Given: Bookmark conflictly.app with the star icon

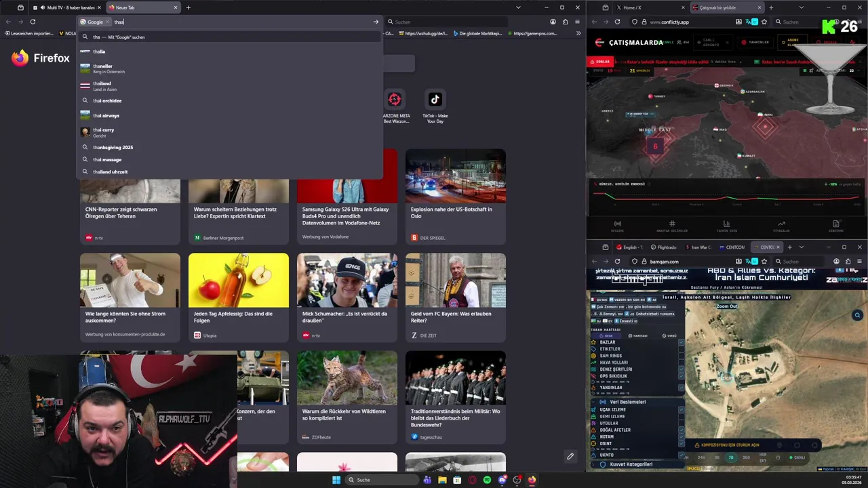Looking at the screenshot, I should coord(766,22).
